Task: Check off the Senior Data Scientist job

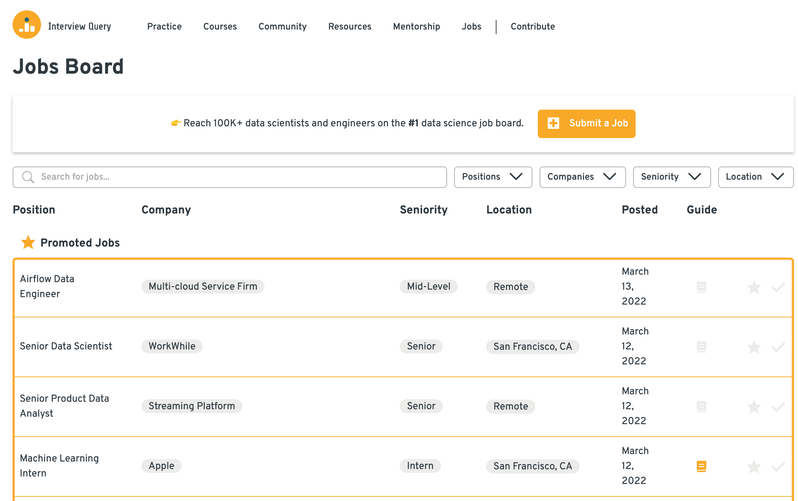Action: (x=778, y=347)
